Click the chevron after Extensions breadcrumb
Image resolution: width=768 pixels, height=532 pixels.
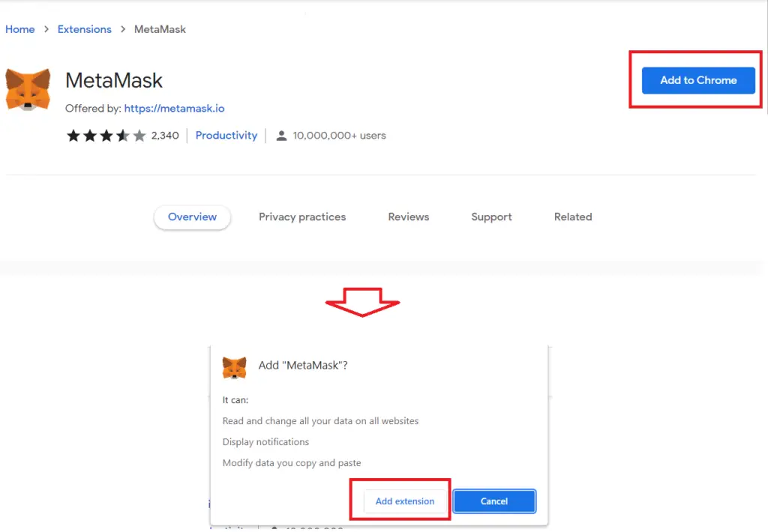coord(123,29)
